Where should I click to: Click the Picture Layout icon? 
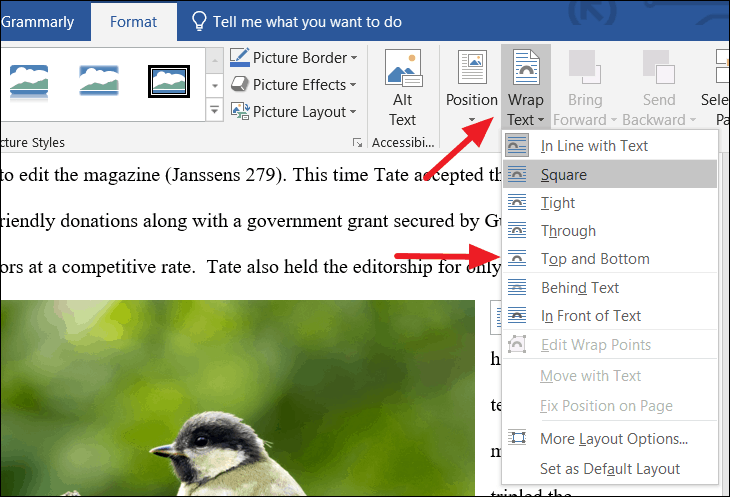[x=240, y=111]
